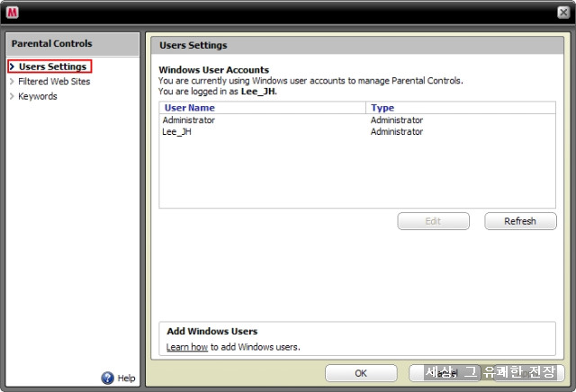Click the McAfee logo icon in title bar
The height and width of the screenshot is (392, 576).
12,13
